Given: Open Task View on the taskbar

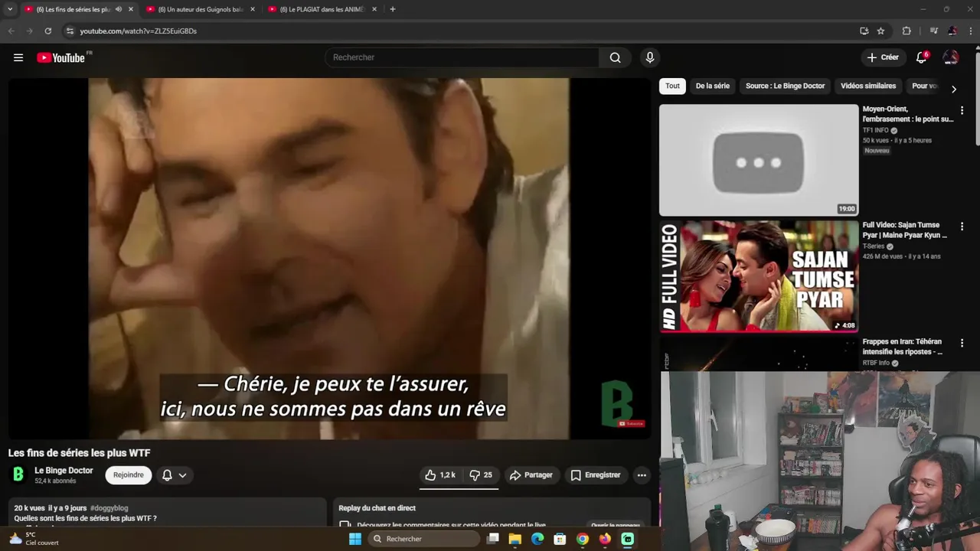Looking at the screenshot, I should point(493,539).
